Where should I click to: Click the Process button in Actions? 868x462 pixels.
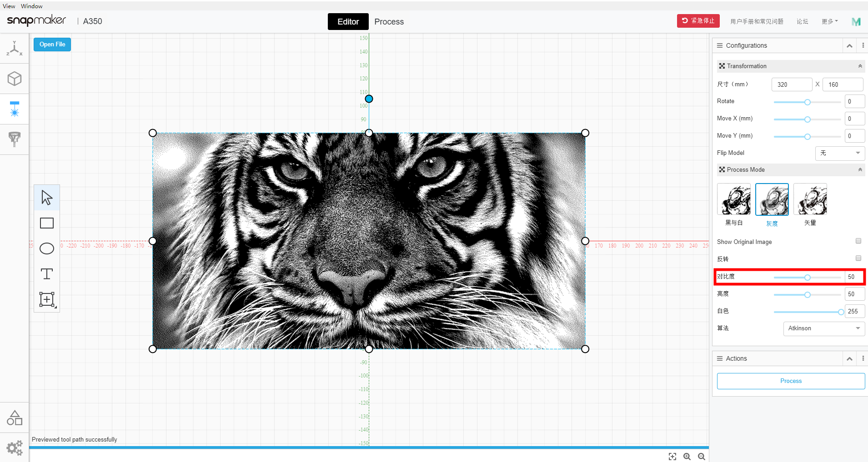(x=791, y=381)
